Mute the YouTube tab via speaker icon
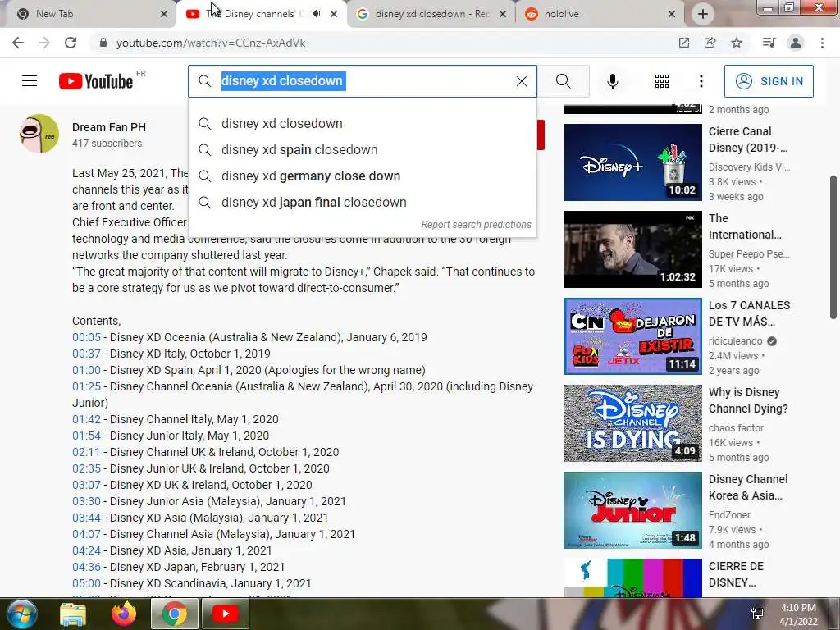Image resolution: width=840 pixels, height=630 pixels. point(317,14)
